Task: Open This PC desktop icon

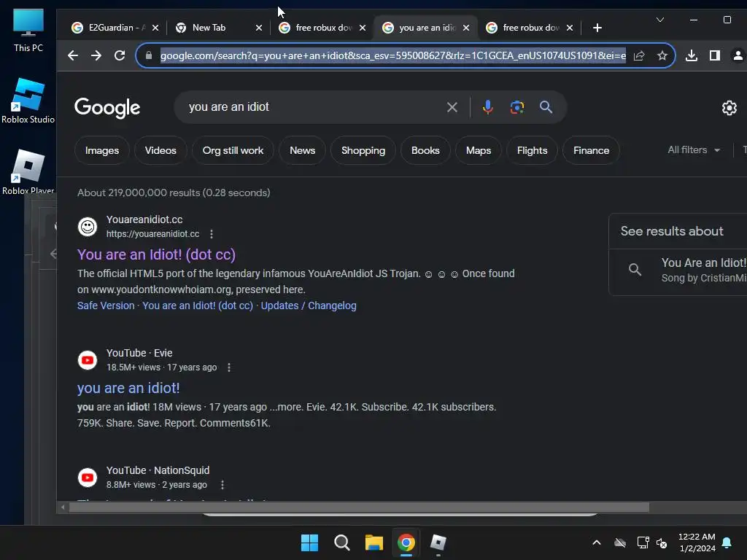Action: [28, 31]
